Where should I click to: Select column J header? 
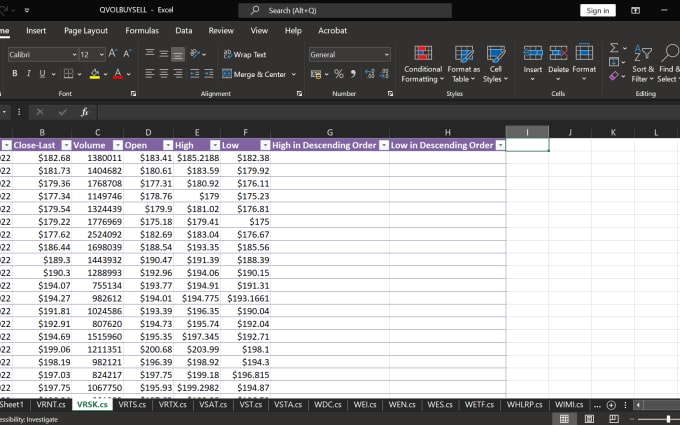pos(570,132)
